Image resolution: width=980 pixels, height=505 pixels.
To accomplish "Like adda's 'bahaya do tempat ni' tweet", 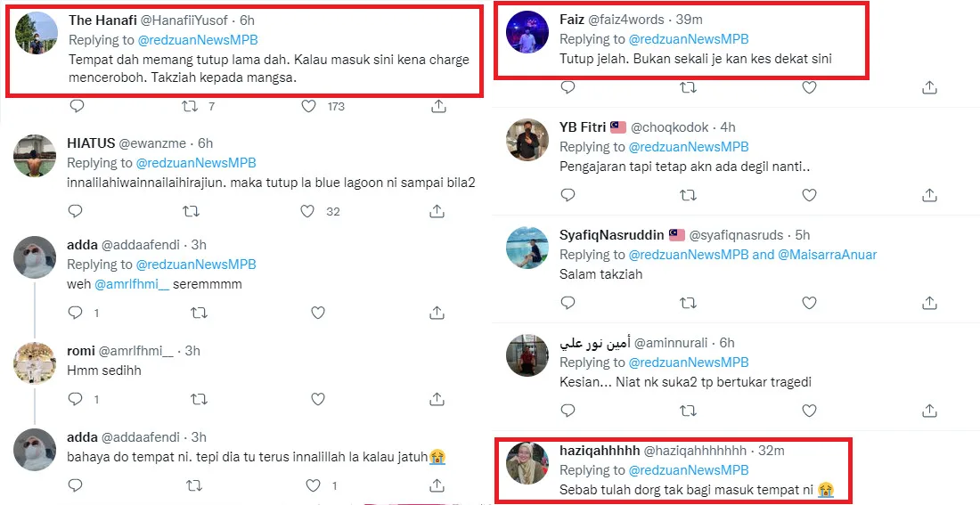I will point(313,485).
